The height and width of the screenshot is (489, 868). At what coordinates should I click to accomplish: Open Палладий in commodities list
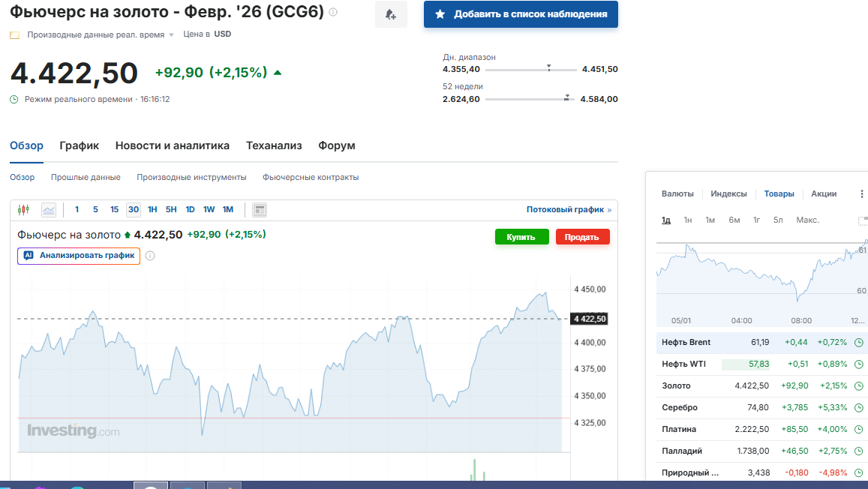(x=681, y=451)
